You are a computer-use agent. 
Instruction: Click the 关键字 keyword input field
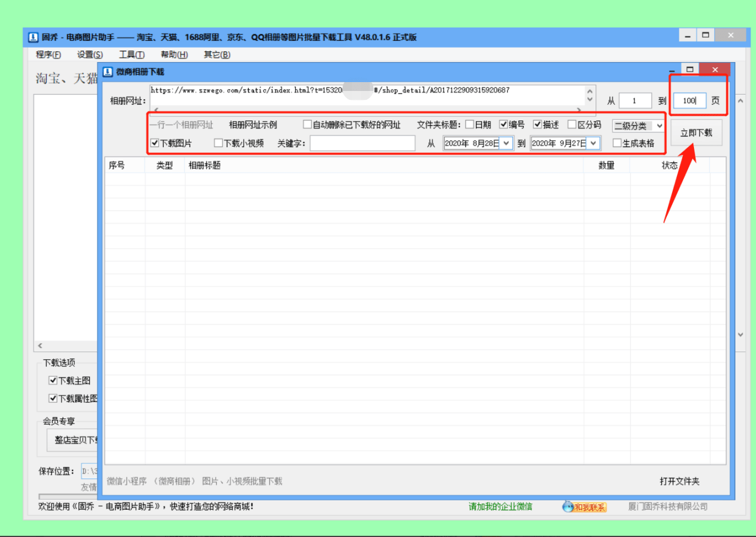pyautogui.click(x=363, y=143)
